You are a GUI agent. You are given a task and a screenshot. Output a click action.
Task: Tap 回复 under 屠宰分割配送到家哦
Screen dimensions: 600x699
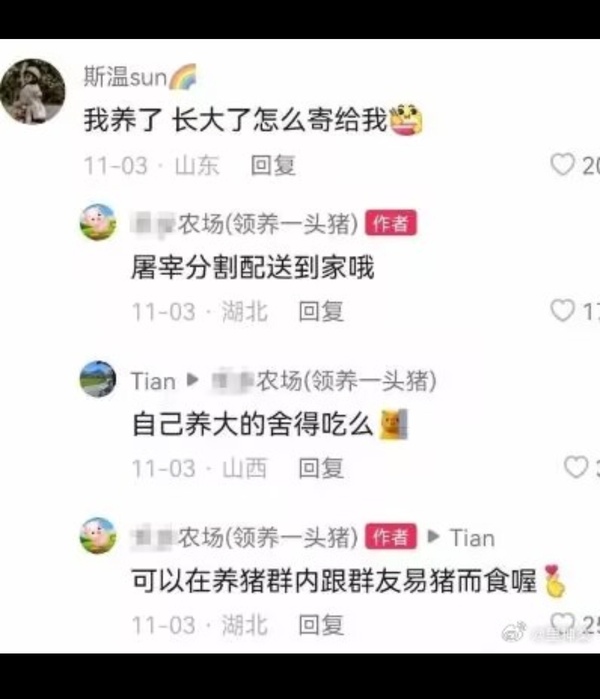(x=321, y=311)
